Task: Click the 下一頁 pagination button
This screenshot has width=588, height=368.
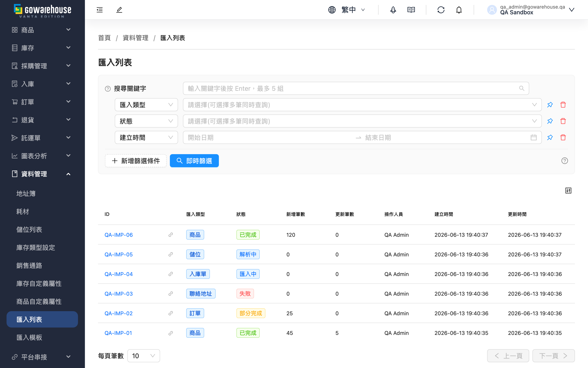Action: [x=553, y=356]
